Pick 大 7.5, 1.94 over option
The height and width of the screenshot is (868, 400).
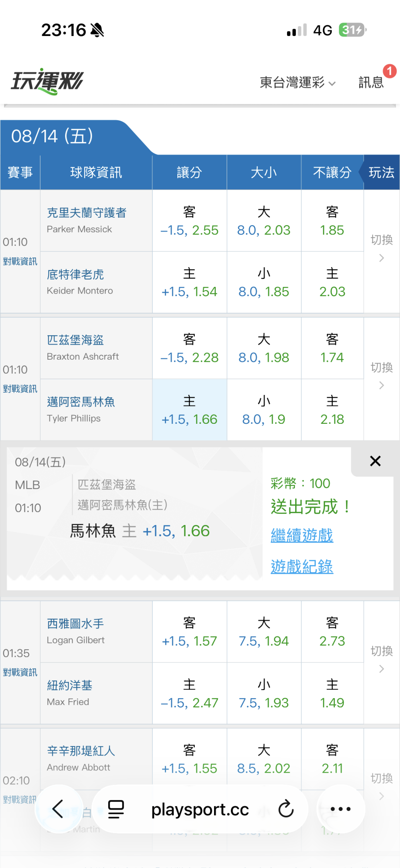coord(264,632)
